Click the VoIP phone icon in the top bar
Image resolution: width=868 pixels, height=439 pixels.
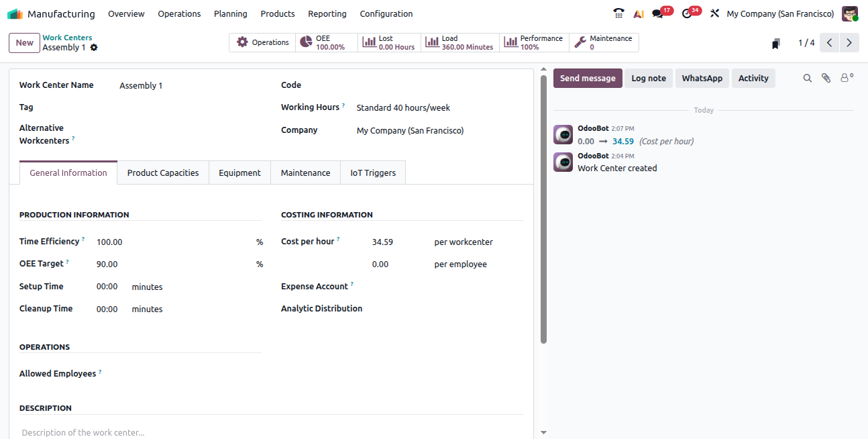618,13
